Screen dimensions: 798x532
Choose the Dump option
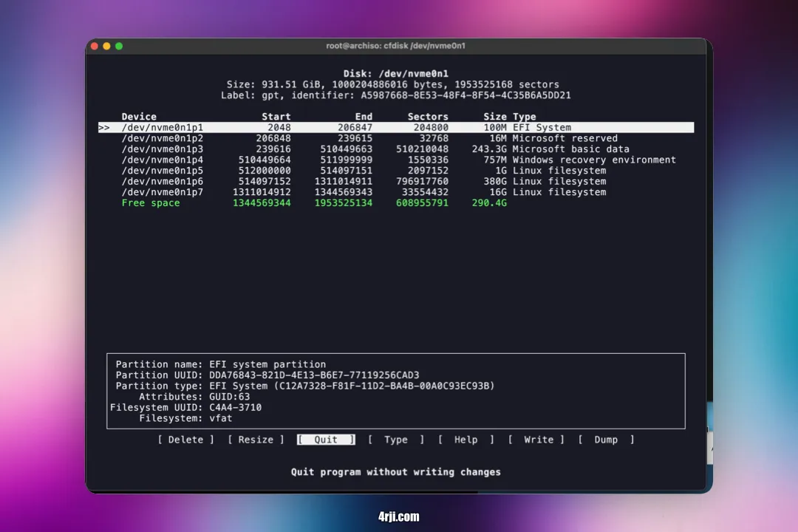pyautogui.click(x=607, y=439)
